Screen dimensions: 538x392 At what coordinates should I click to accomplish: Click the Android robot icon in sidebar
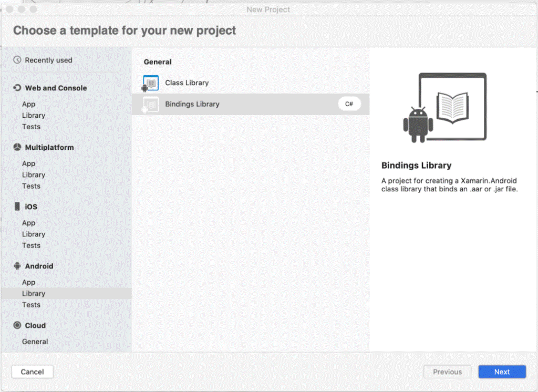point(17,266)
